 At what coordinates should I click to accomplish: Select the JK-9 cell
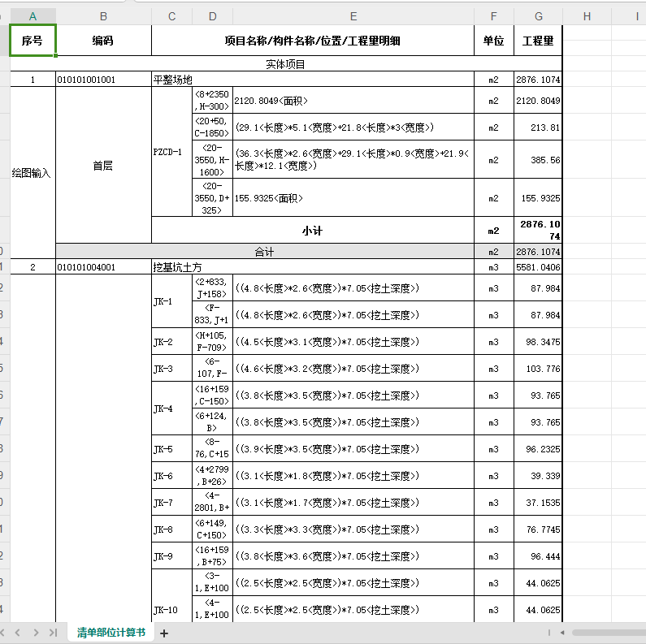171,555
